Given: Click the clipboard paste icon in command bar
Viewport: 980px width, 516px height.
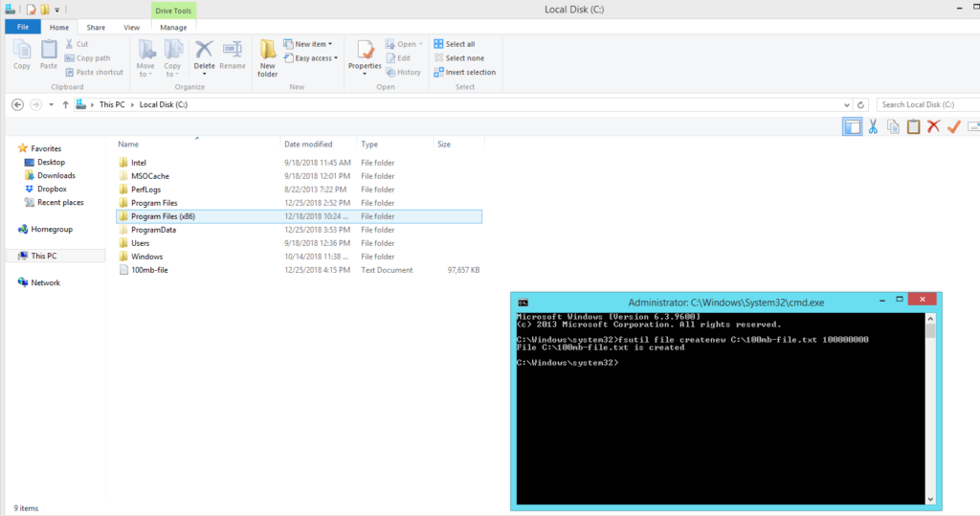Looking at the screenshot, I should pyautogui.click(x=913, y=126).
